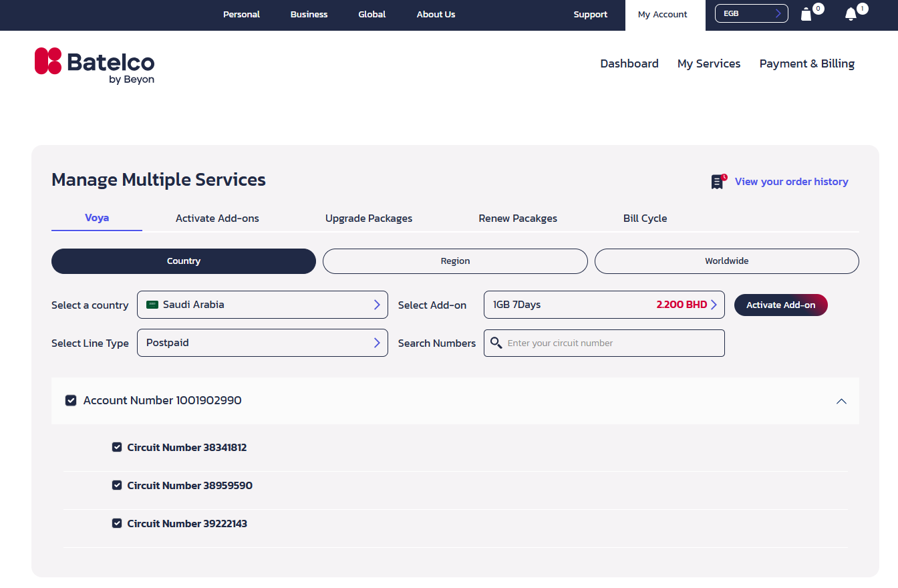Open My Services navigation link
The height and width of the screenshot is (588, 898).
click(709, 63)
